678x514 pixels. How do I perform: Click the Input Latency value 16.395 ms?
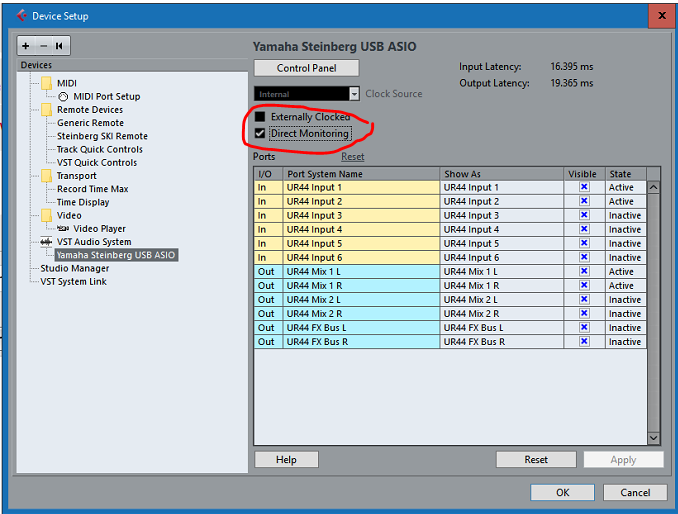pyautogui.click(x=572, y=67)
